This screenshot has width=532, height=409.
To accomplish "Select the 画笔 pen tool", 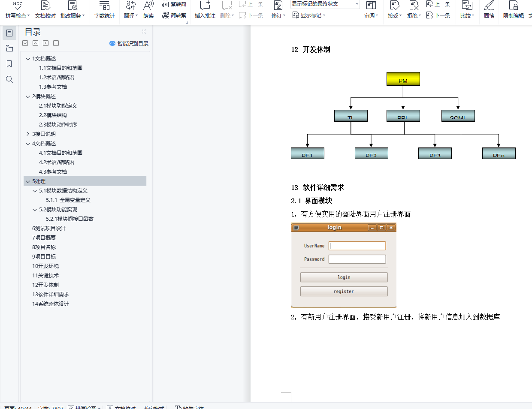I will point(489,9).
